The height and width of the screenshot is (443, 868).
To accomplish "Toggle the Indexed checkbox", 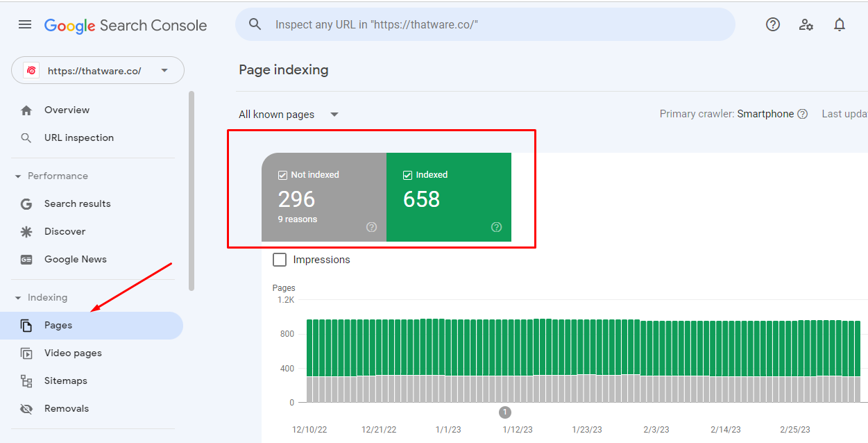I will click(407, 175).
